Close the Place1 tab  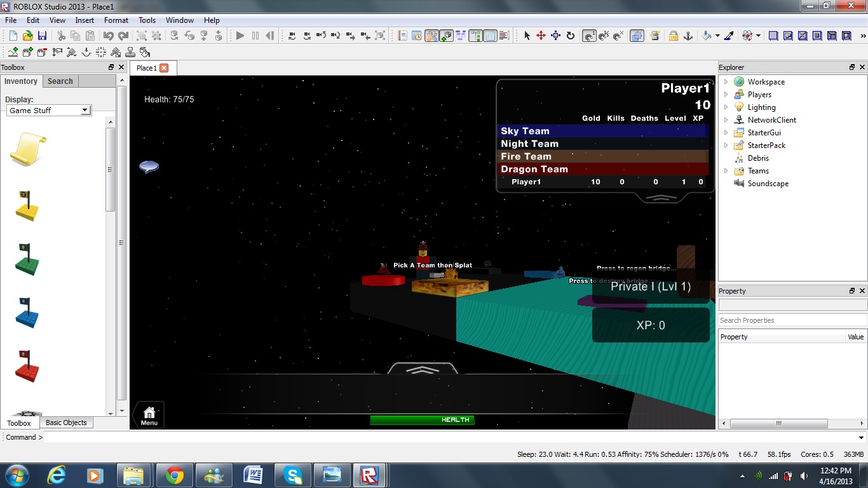pyautogui.click(x=164, y=68)
